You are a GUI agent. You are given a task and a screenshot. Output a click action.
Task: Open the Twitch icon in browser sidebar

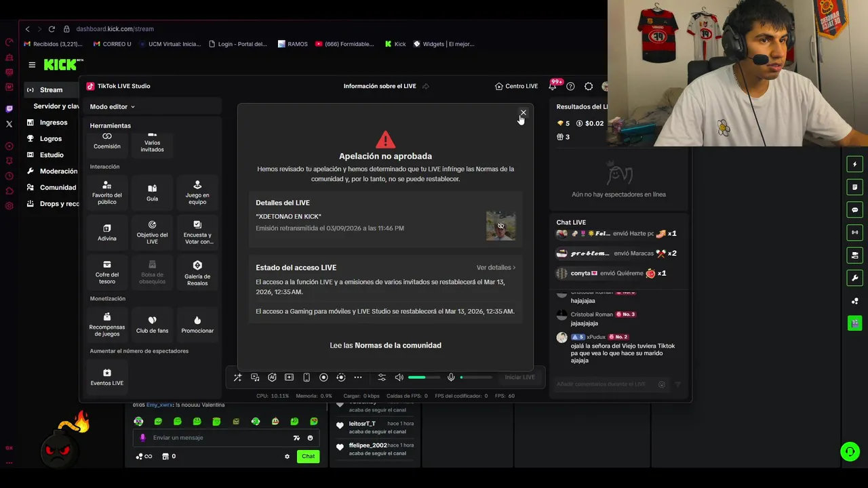[x=9, y=108]
